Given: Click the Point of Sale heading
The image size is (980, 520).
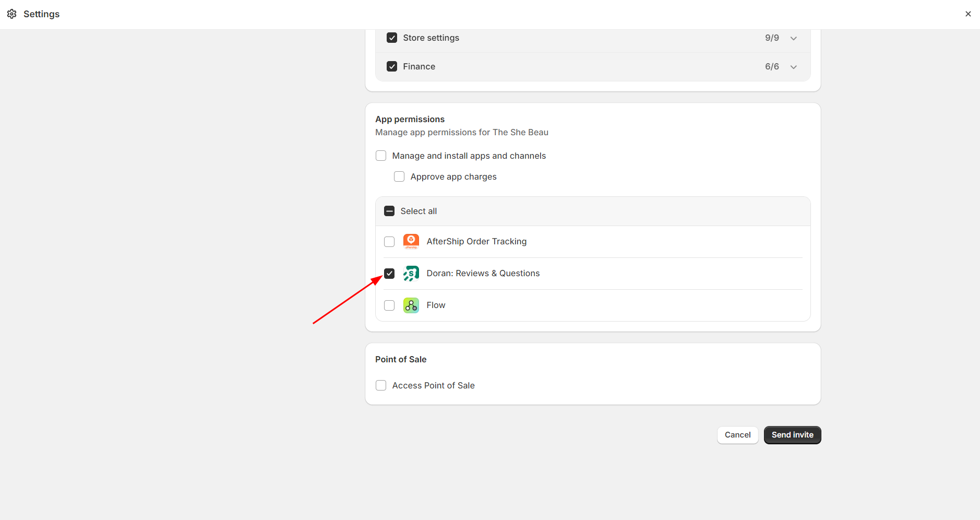Looking at the screenshot, I should pyautogui.click(x=401, y=359).
